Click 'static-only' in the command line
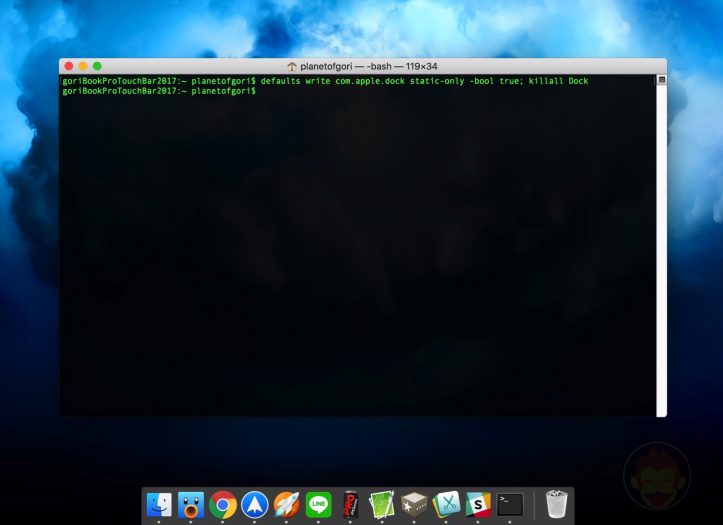 click(x=437, y=81)
